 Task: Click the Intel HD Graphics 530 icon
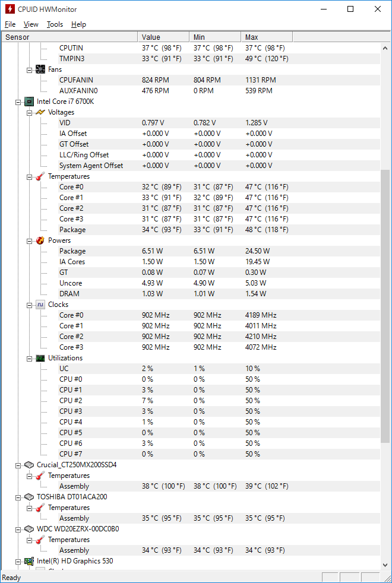[29, 561]
